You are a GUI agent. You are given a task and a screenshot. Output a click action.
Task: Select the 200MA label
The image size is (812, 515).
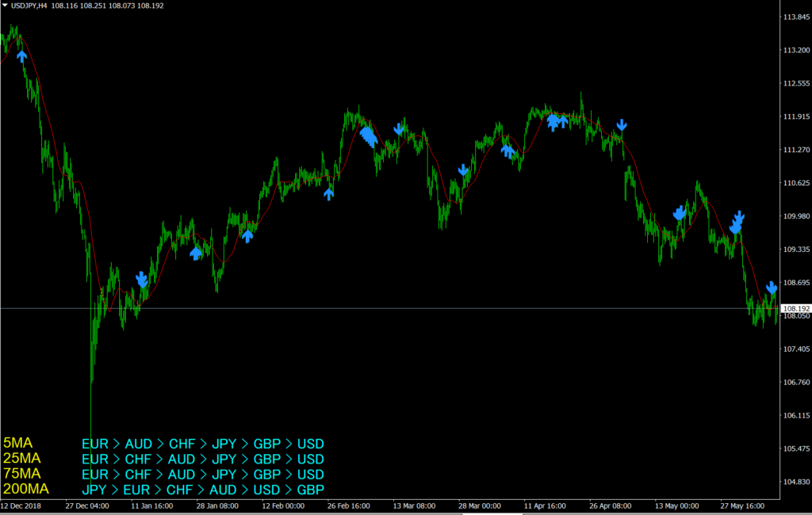26,489
